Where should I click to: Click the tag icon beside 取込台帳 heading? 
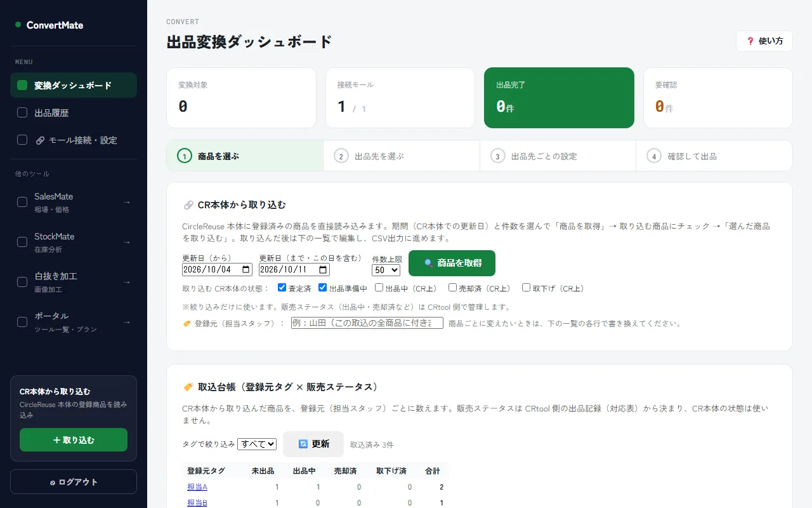188,387
